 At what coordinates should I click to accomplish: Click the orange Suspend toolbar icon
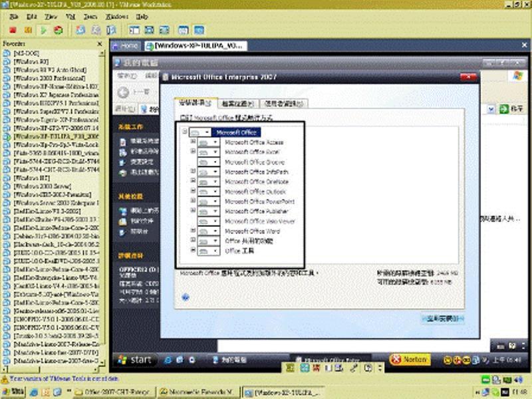[x=28, y=30]
